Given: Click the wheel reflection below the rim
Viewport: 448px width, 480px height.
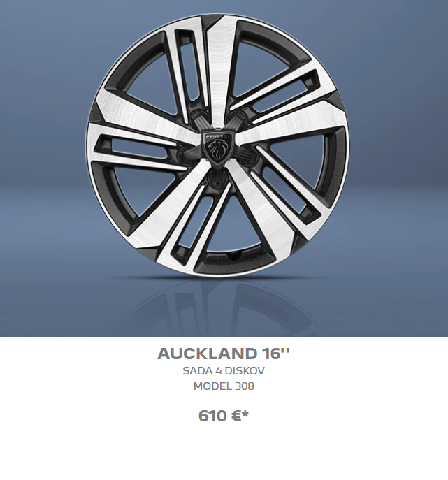Looking at the screenshot, I should pos(225,306).
